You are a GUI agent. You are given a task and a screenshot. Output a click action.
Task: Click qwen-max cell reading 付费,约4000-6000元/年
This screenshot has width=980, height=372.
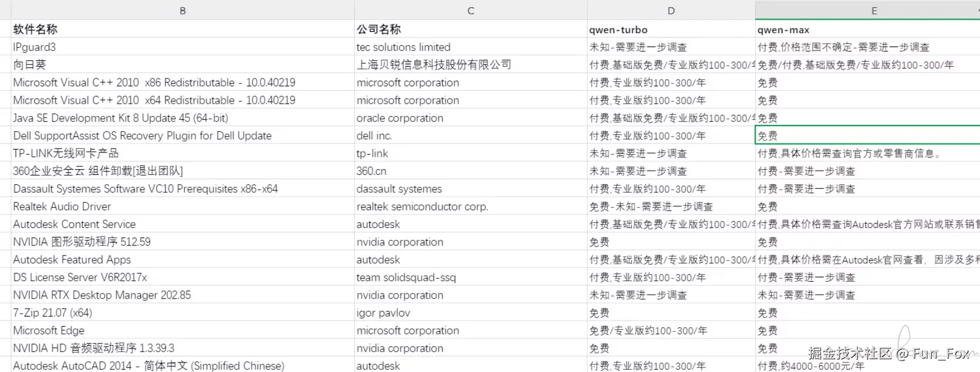coord(811,366)
